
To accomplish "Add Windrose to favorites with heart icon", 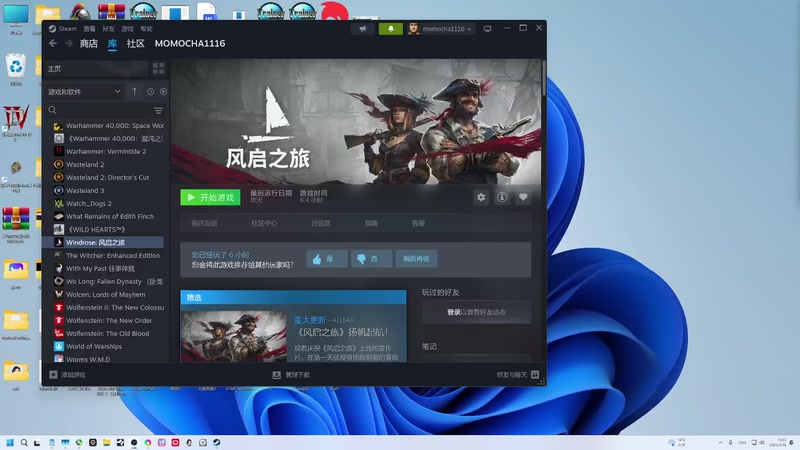I will click(x=523, y=197).
